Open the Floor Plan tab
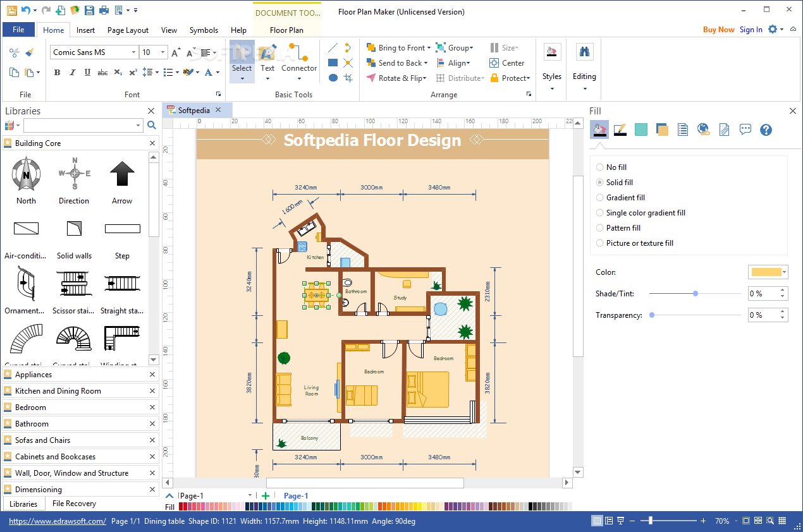 [x=287, y=30]
